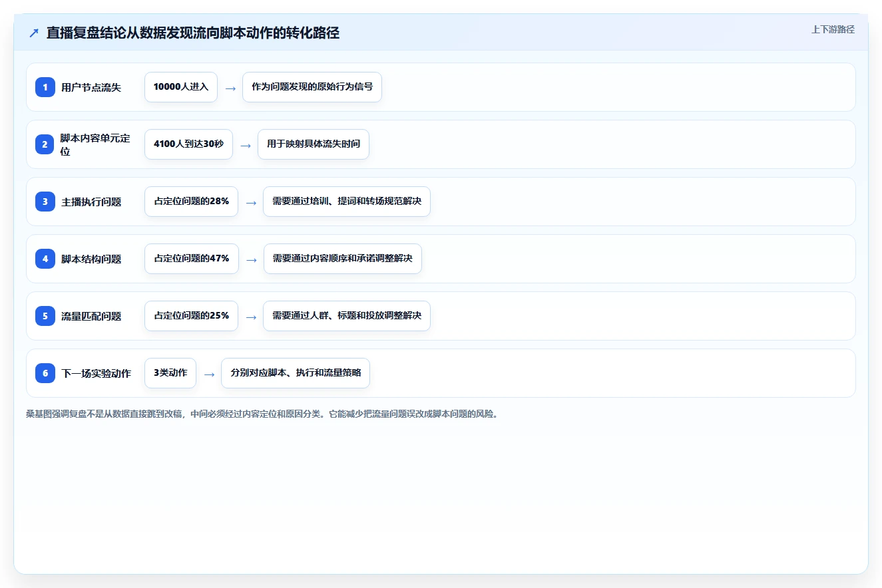Click the arrow after 占定位问题的47%

tap(251, 259)
